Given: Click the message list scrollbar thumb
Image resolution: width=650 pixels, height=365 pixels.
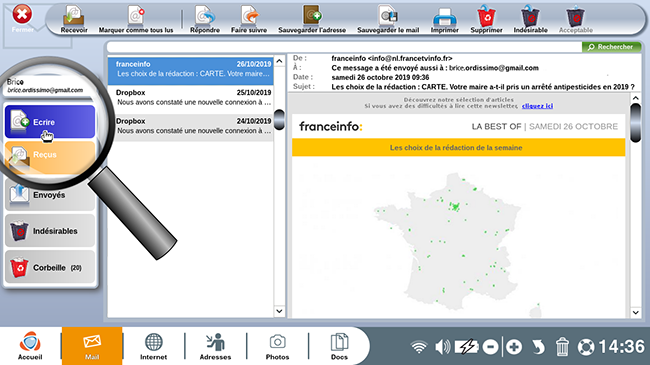Looking at the screenshot, I should (x=279, y=119).
